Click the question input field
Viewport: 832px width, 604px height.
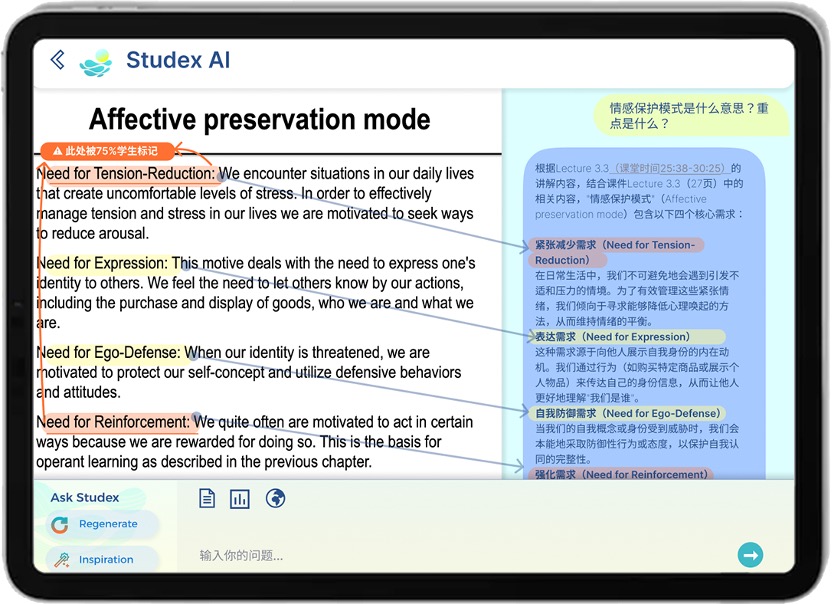click(450, 555)
